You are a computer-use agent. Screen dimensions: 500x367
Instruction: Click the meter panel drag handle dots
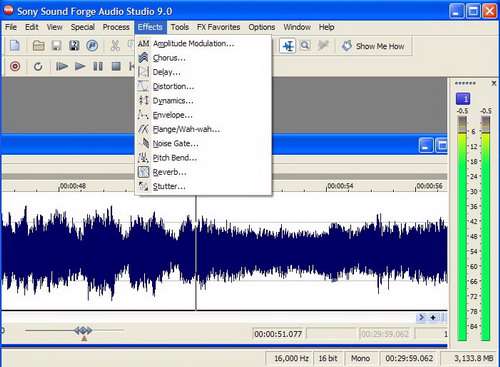coord(465,83)
